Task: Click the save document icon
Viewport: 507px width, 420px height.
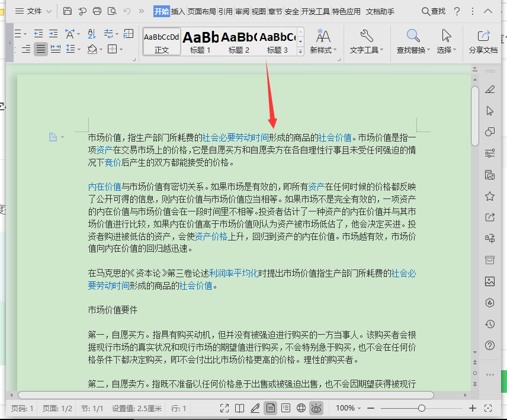Action: (68, 11)
